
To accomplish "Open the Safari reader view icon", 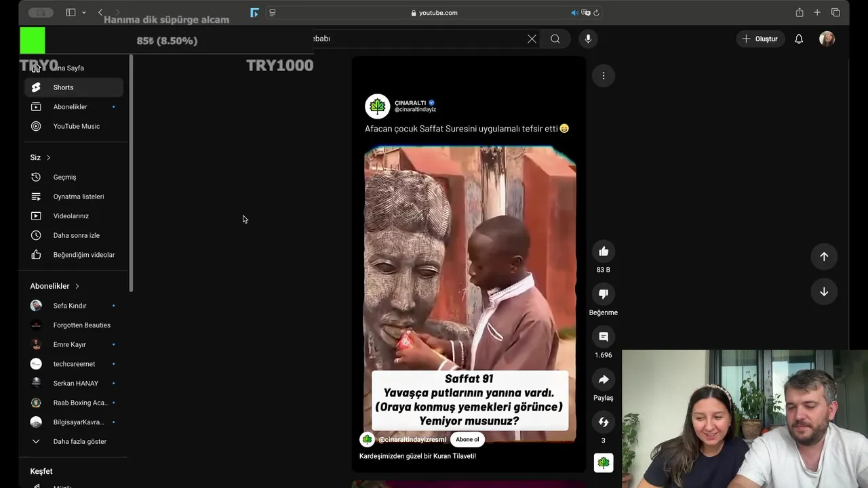I will pos(273,12).
